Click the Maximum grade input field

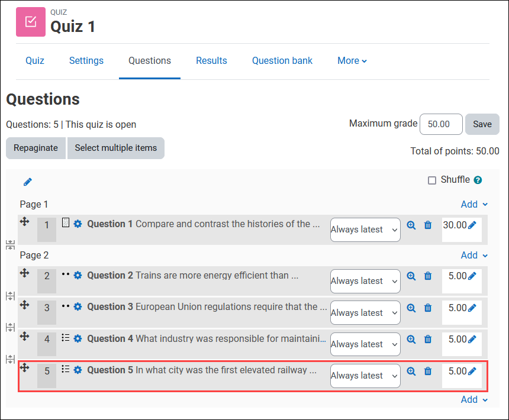(x=441, y=124)
